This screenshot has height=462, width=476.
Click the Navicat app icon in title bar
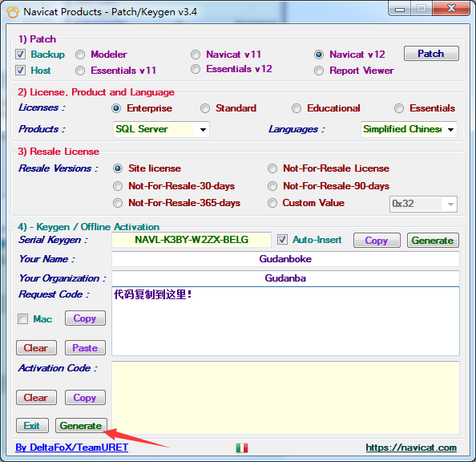pyautogui.click(x=13, y=12)
